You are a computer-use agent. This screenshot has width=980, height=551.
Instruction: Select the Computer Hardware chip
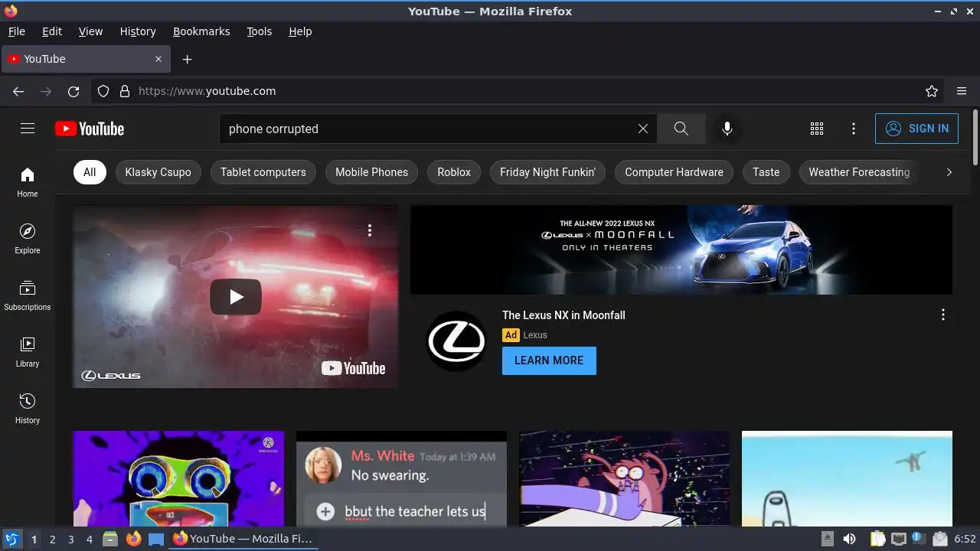[x=674, y=172]
